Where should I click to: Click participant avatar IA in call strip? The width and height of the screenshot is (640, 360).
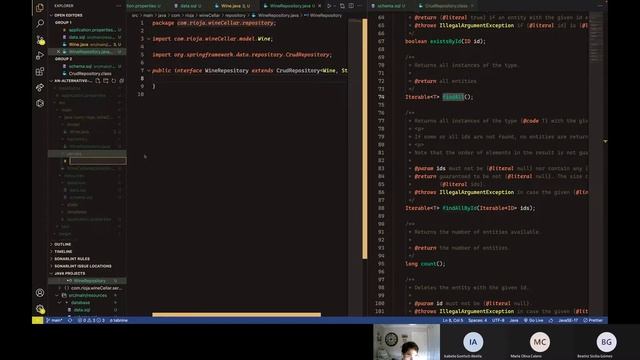473,342
